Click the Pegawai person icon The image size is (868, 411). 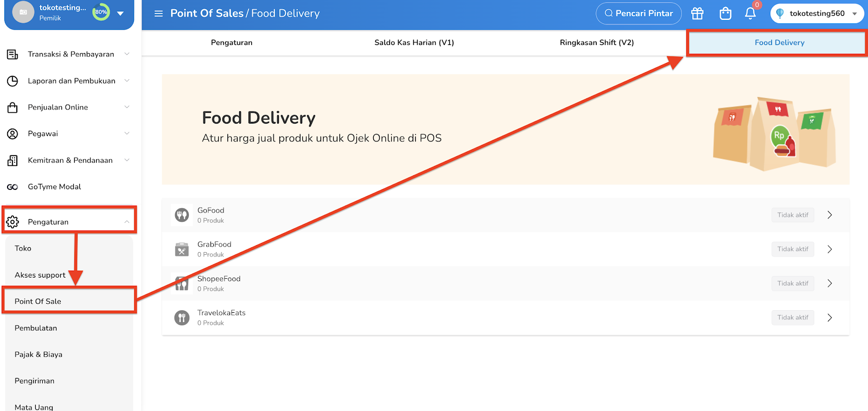click(12, 133)
